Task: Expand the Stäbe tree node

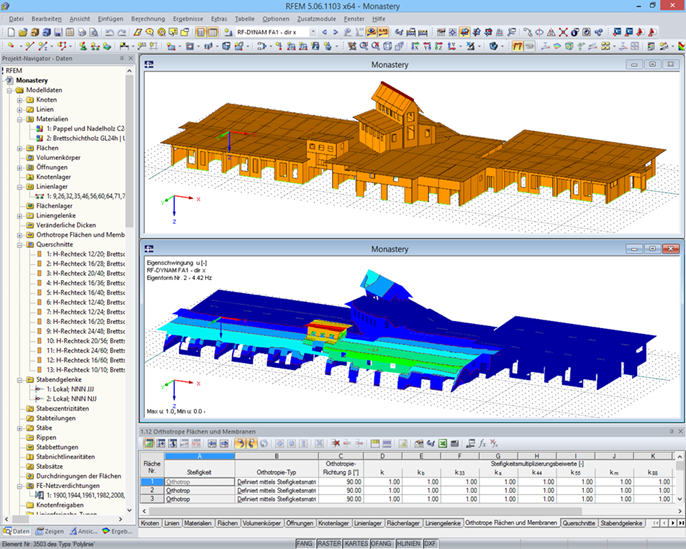Action: (x=20, y=428)
